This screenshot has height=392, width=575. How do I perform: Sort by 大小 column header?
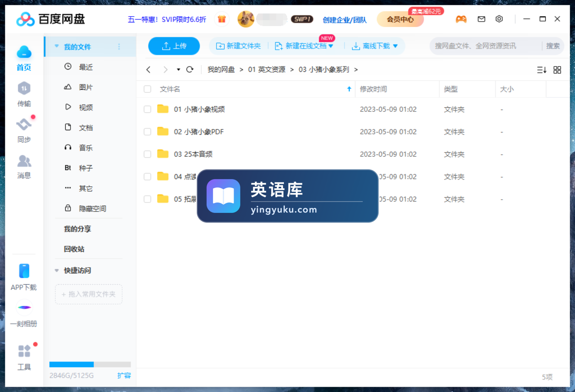(507, 89)
